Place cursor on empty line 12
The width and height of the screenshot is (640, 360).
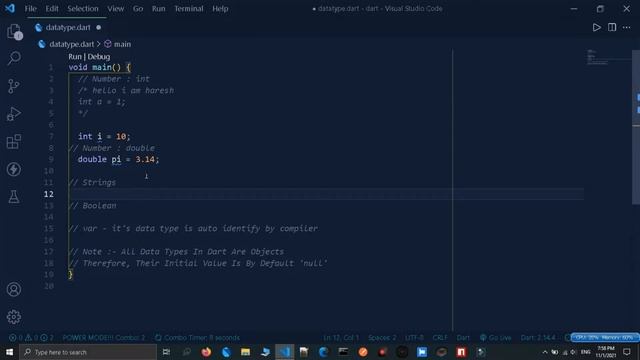(x=326, y=194)
